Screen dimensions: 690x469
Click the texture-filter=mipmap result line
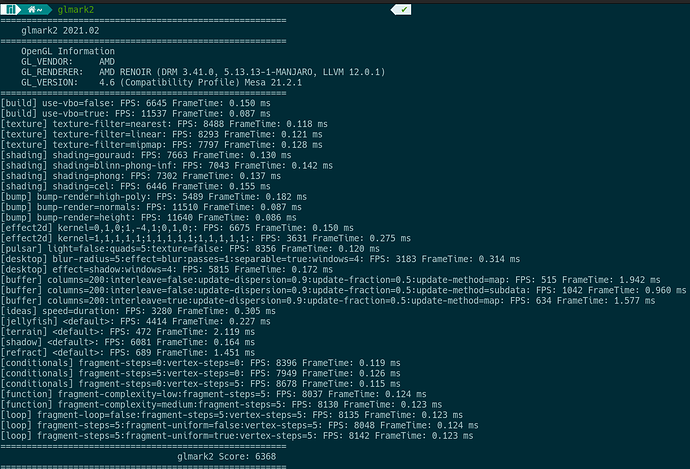tap(161, 145)
